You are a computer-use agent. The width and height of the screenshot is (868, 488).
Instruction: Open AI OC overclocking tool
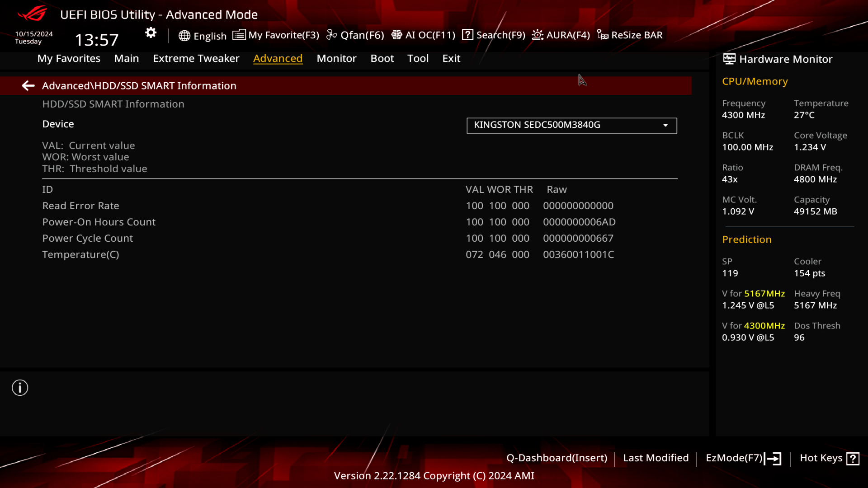pos(423,34)
